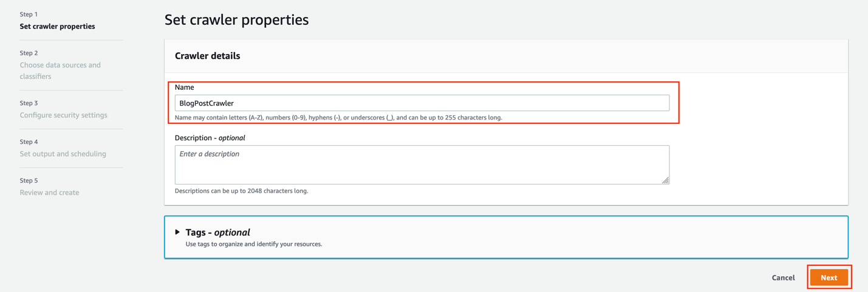Click the tags help text about organizing resources
Image resolution: width=868 pixels, height=292 pixels.
coord(253,244)
